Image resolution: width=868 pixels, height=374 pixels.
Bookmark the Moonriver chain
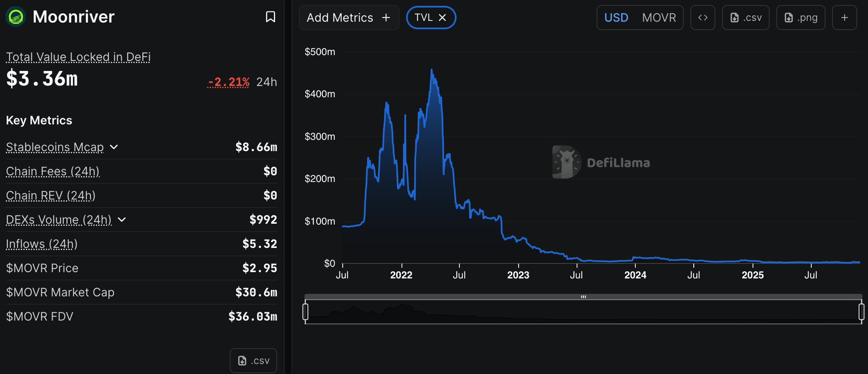tap(270, 17)
